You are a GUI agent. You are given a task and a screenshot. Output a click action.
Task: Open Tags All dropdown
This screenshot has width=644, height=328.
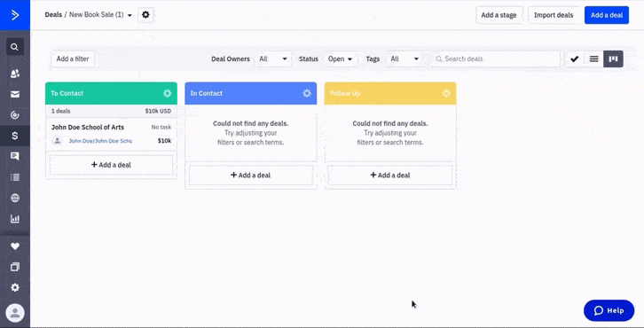pos(404,59)
